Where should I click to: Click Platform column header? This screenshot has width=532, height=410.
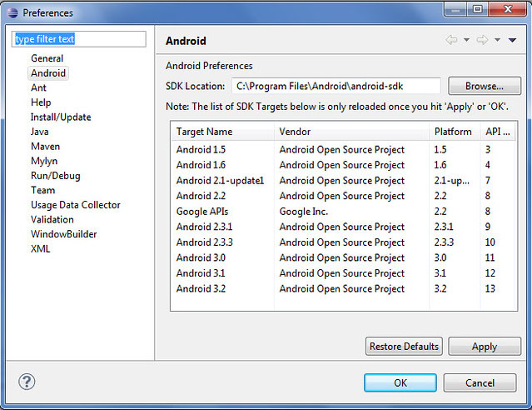455,132
